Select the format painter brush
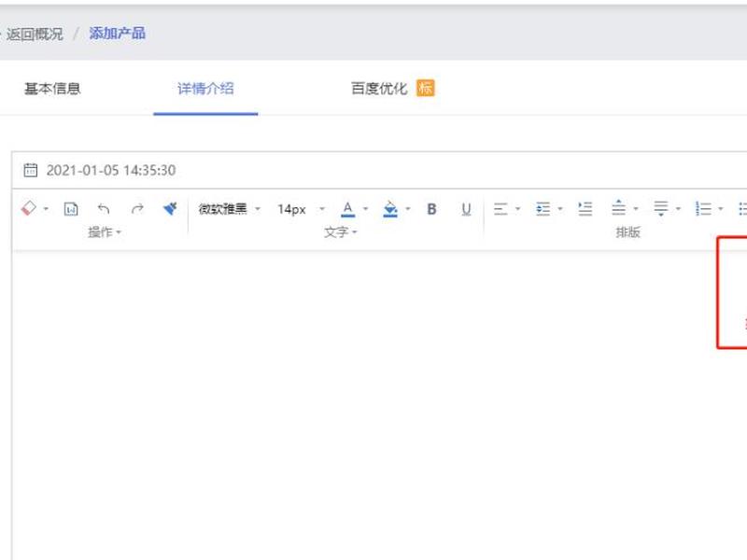747x560 pixels. click(x=170, y=208)
